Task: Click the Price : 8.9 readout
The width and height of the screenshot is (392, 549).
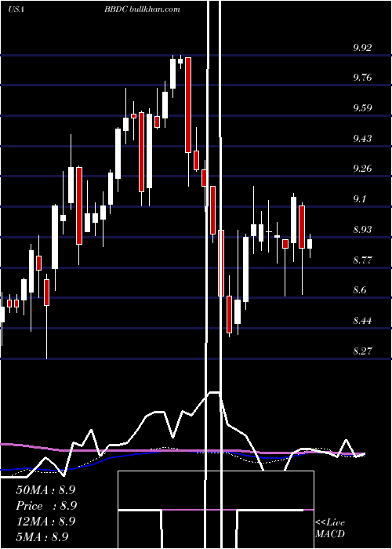Action: [46, 506]
